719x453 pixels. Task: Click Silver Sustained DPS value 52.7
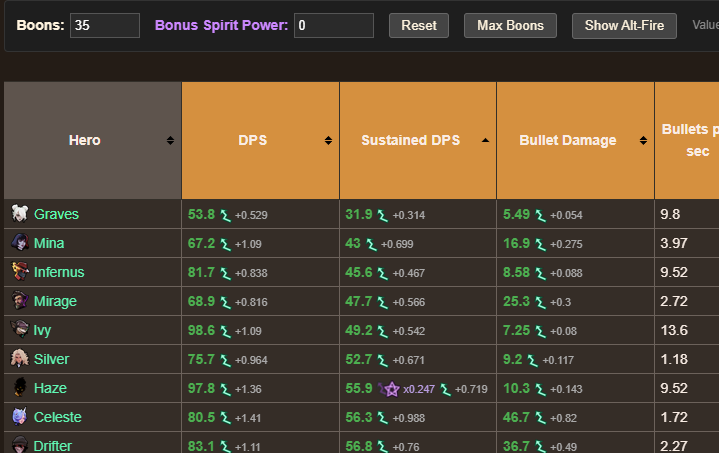point(359,359)
